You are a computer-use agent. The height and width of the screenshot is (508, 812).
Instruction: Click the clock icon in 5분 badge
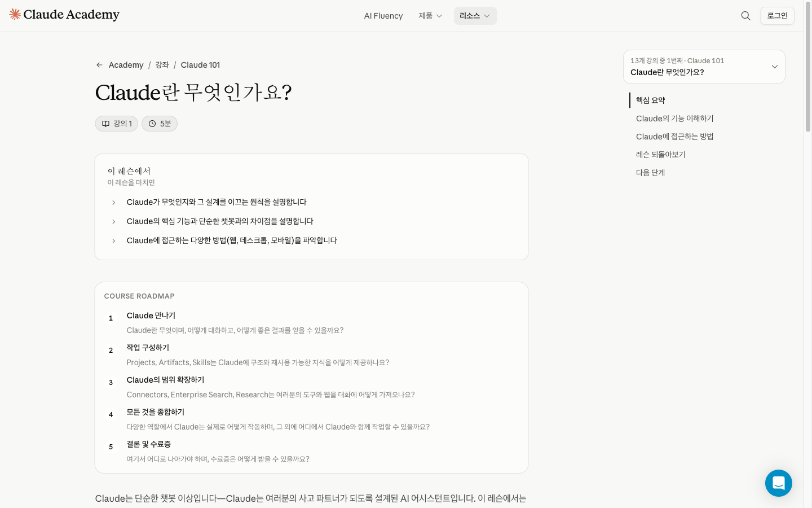pyautogui.click(x=152, y=124)
